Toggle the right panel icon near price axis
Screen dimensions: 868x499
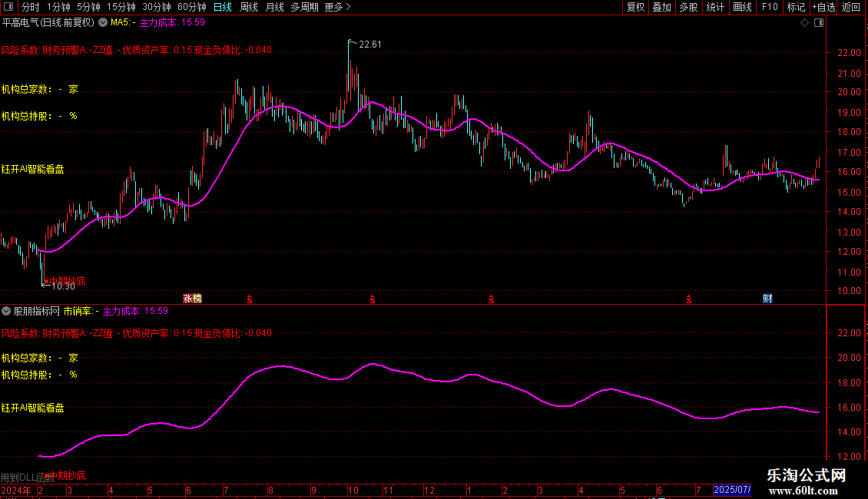[820, 23]
